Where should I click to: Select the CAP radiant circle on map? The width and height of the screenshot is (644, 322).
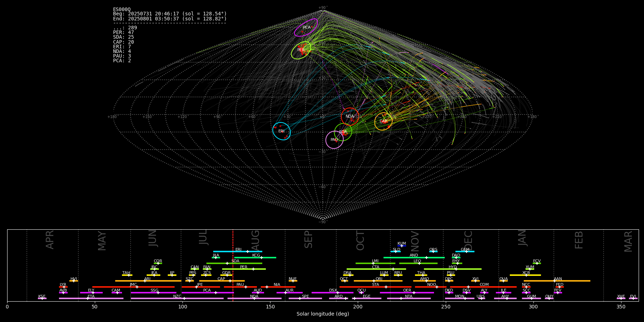pos(384,121)
